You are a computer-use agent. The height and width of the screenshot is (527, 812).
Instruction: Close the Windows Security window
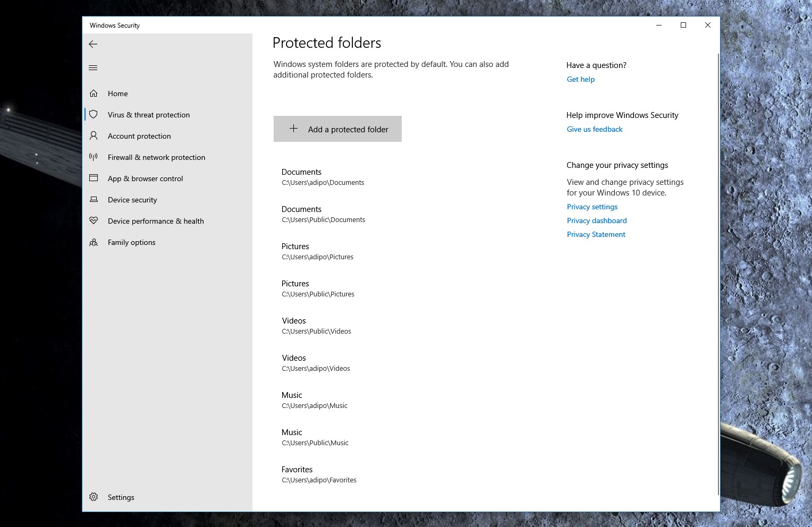[708, 25]
